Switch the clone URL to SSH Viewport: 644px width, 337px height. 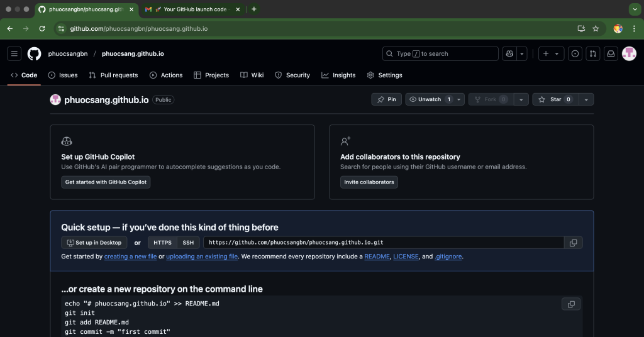(x=188, y=243)
